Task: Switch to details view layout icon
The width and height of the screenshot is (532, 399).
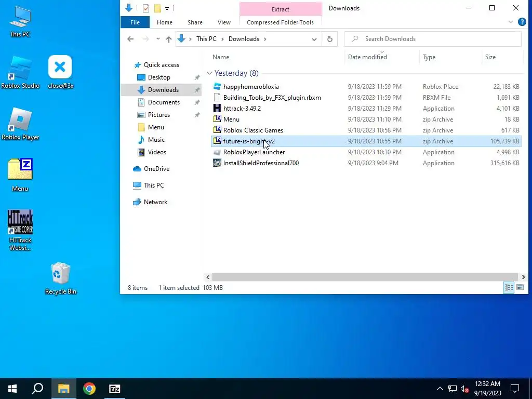Action: tap(509, 288)
